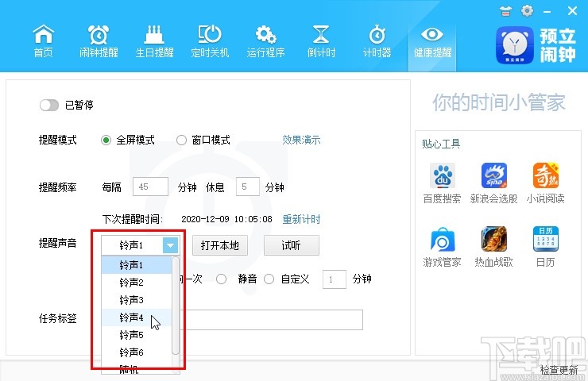Select the 健康提醒 health reminder eye icon
Image resolution: width=588 pixels, height=381 pixels.
432,35
